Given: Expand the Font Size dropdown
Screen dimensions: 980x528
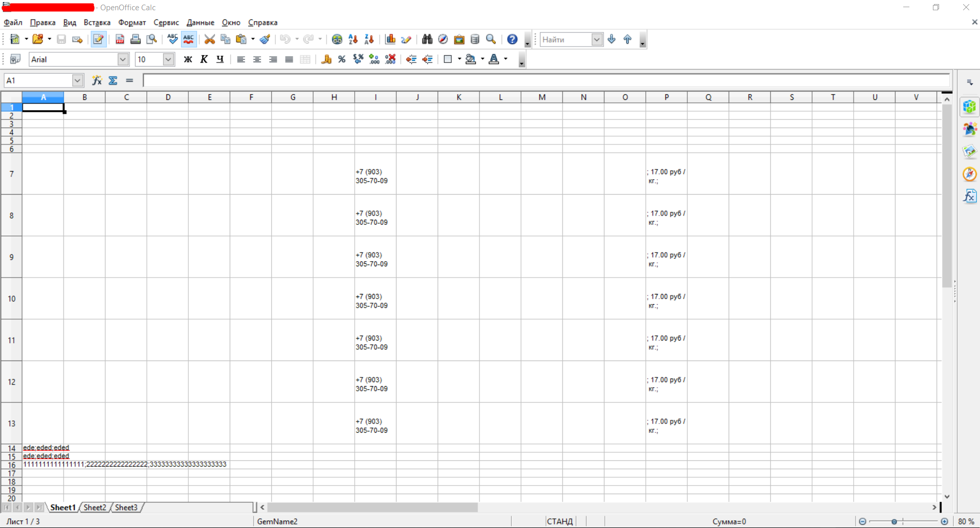Looking at the screenshot, I should [168, 59].
